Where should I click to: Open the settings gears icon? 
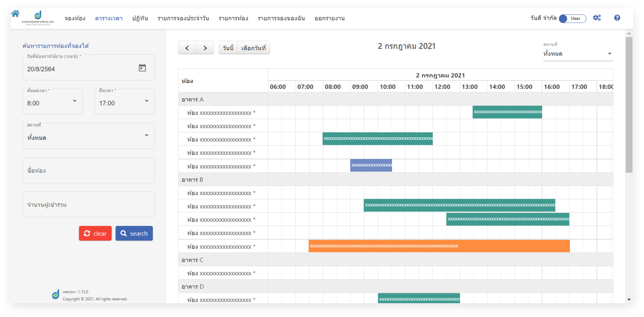tap(597, 18)
